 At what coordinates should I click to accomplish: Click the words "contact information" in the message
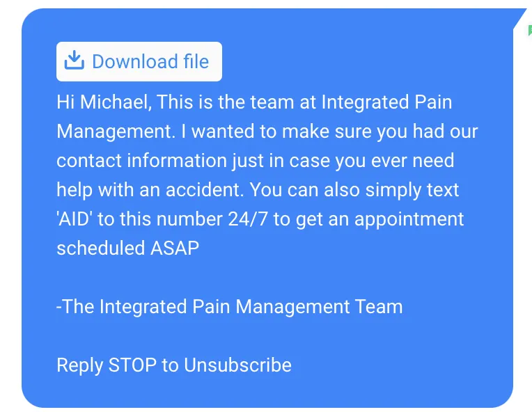pyautogui.click(x=142, y=160)
